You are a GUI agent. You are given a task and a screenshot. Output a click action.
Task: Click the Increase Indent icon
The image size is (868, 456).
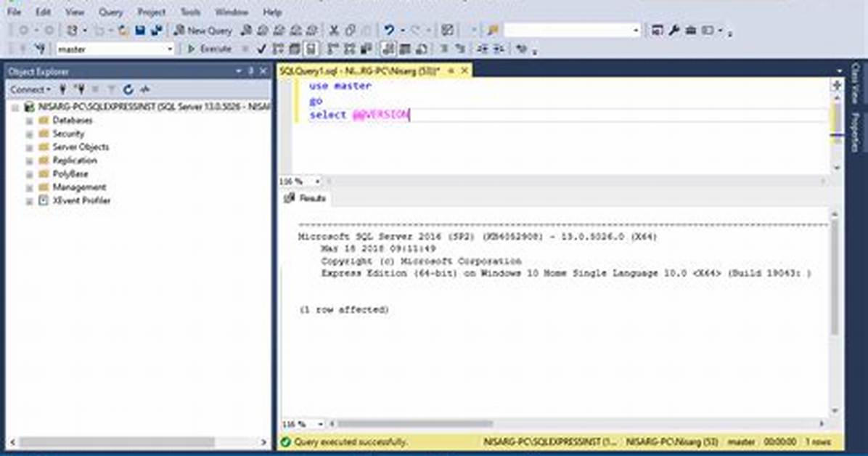(x=499, y=49)
